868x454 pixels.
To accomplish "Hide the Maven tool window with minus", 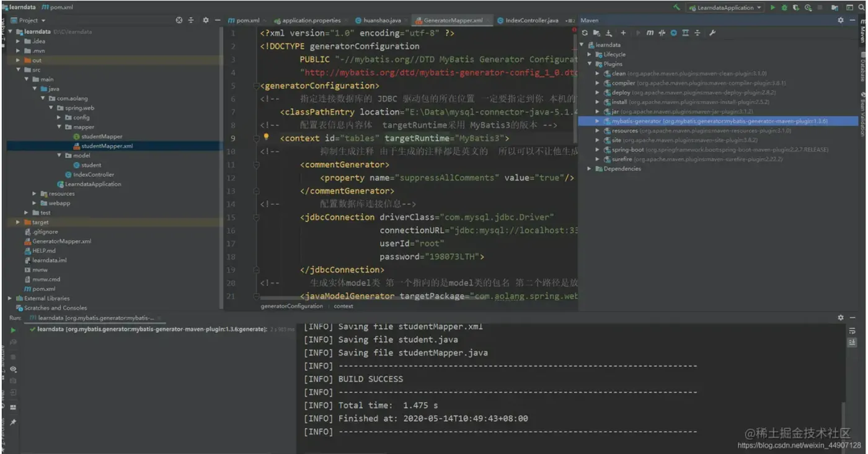I will (852, 20).
